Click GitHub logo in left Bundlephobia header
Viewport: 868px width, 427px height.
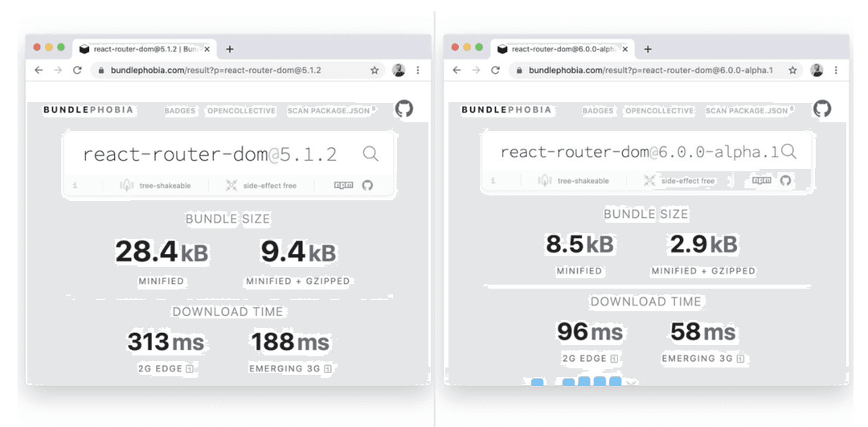[404, 109]
